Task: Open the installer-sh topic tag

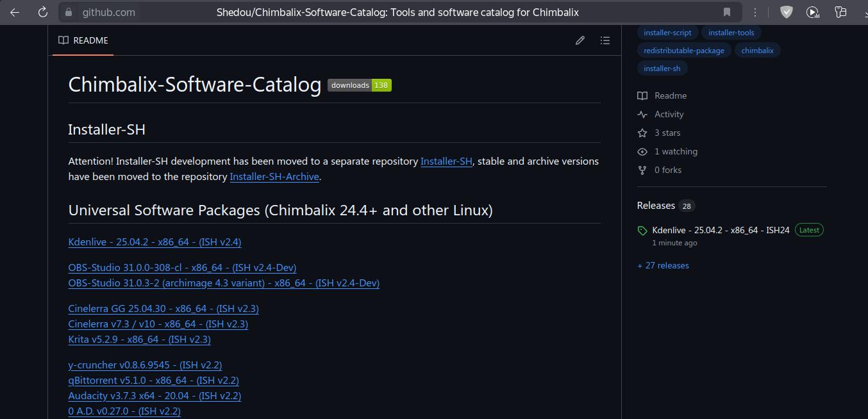Action: (x=662, y=69)
